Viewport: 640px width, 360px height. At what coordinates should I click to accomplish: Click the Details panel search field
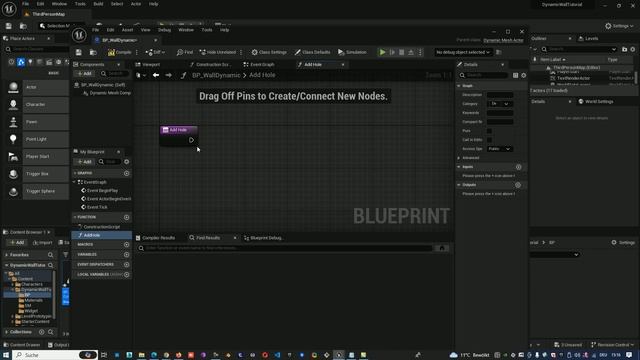[x=483, y=75]
